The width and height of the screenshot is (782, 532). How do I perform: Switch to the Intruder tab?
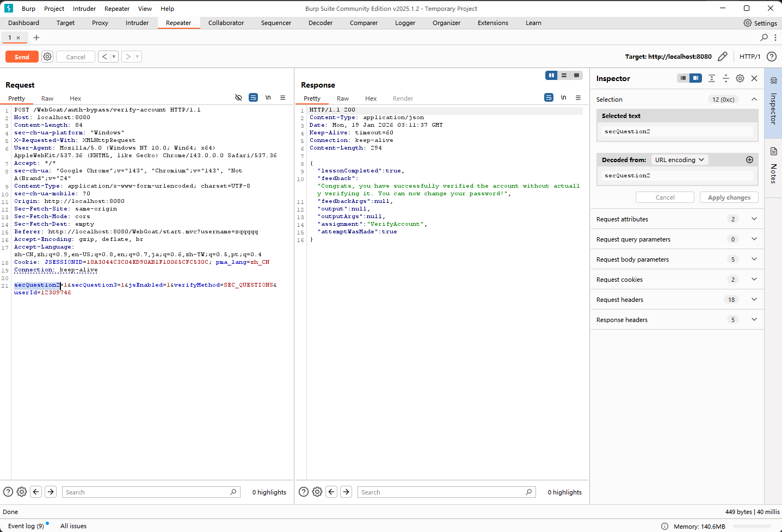tap(137, 23)
